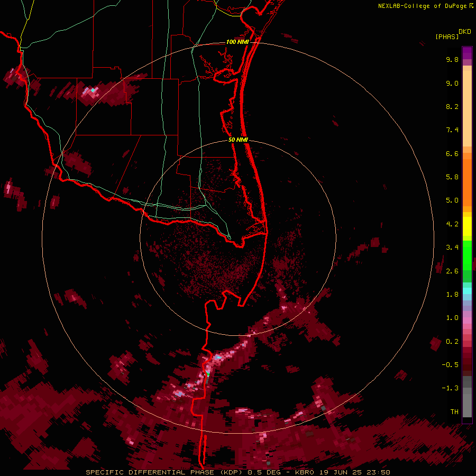The height and width of the screenshot is (476, 476).
Task: Click the 2.6 value on the scale
Action: [x=452, y=271]
